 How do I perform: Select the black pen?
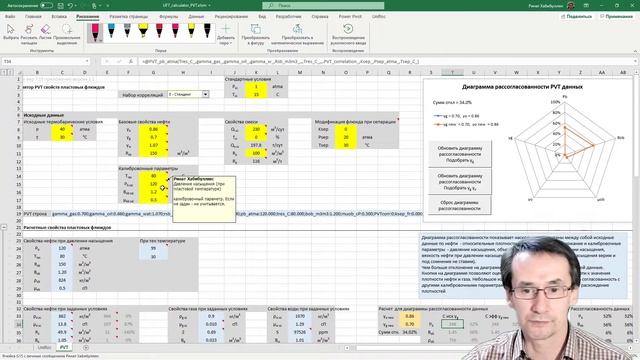pos(207,32)
